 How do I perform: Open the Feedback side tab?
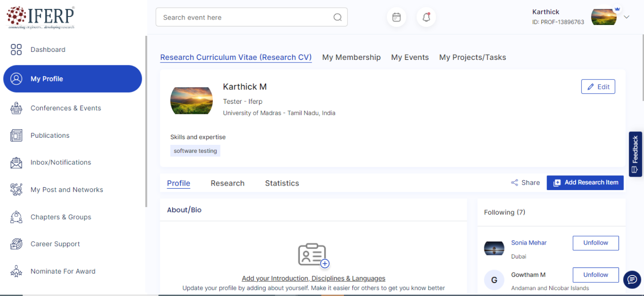(635, 154)
